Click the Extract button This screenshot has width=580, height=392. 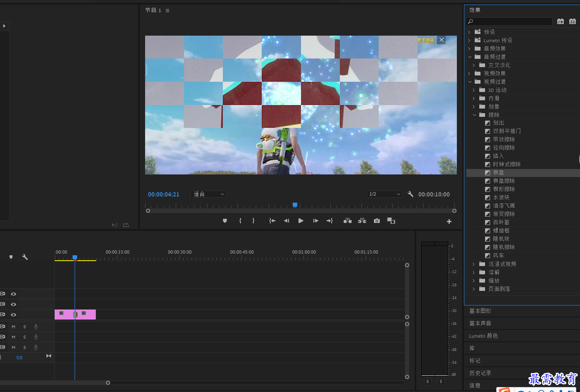pyautogui.click(x=362, y=221)
